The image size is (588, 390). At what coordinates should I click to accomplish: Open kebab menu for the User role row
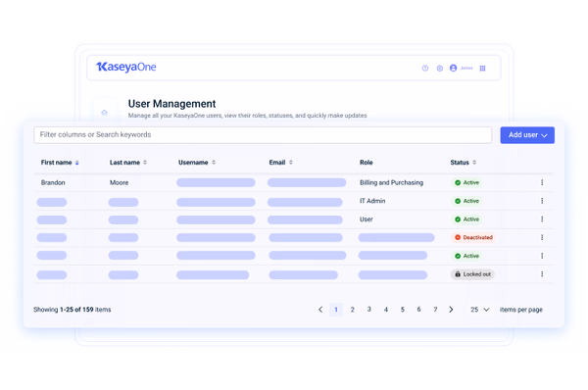coord(542,219)
